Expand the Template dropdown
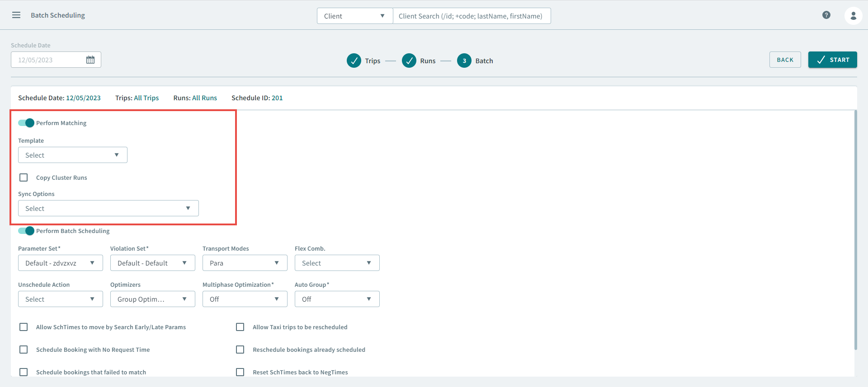This screenshot has width=868, height=387. click(72, 155)
